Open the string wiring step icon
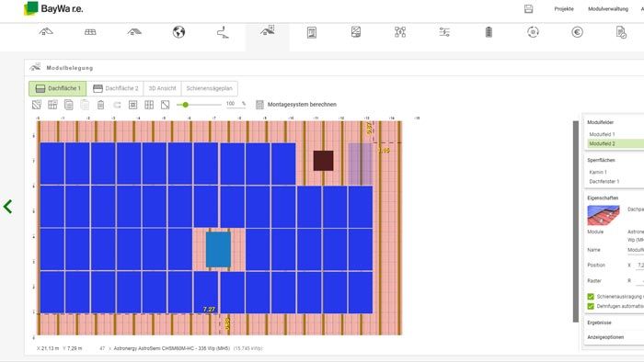Viewport: 644px width, 362px height. 400,32
